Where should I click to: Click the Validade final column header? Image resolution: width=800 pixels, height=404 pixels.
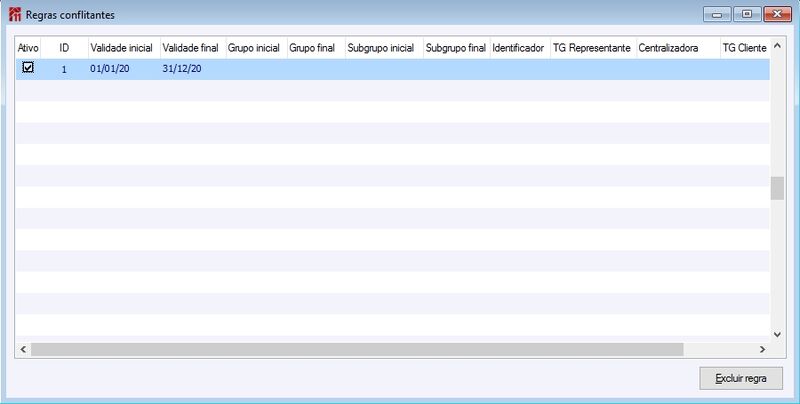[193, 48]
